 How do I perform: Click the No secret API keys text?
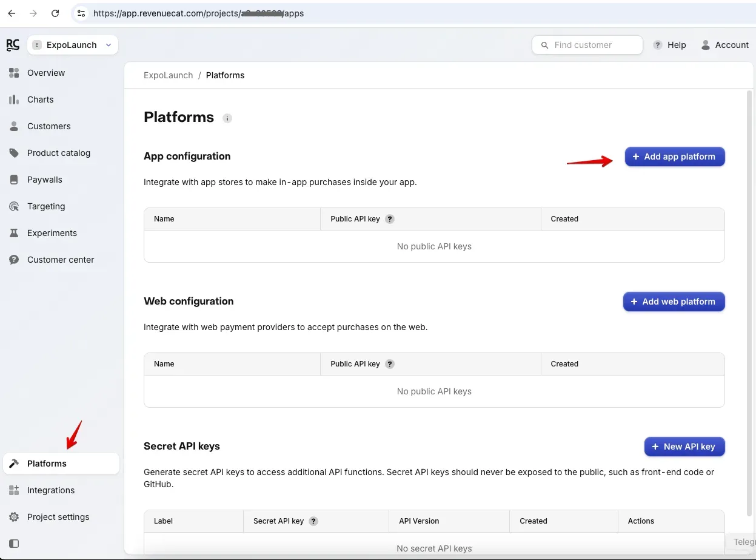434,548
